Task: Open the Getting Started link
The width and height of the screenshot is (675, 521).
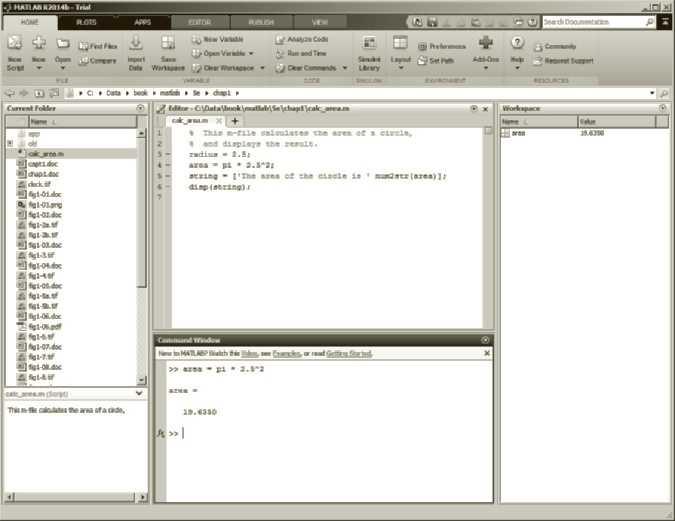Action: pyautogui.click(x=349, y=354)
